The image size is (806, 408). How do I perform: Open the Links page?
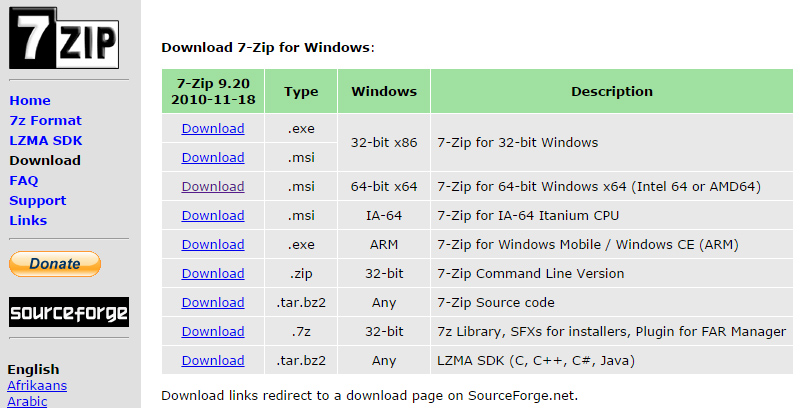tap(28, 220)
